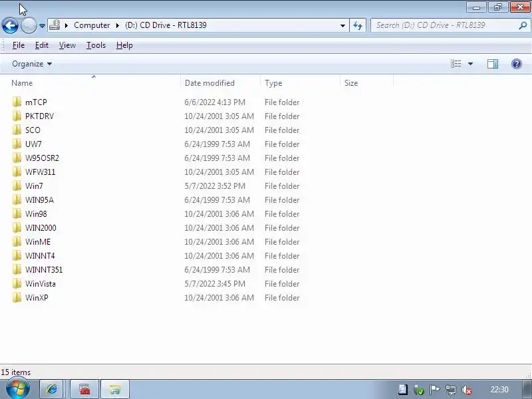Select the UW7 folder icon

(16, 144)
